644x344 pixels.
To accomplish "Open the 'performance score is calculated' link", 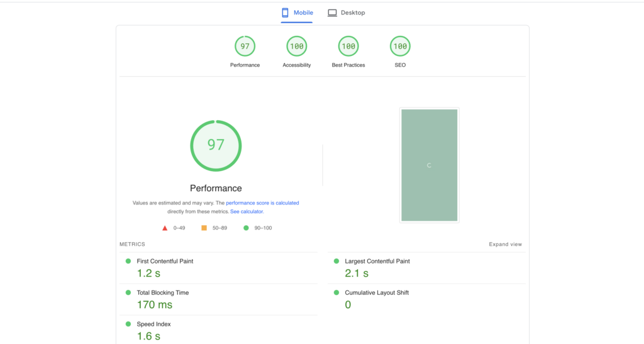I will [262, 203].
